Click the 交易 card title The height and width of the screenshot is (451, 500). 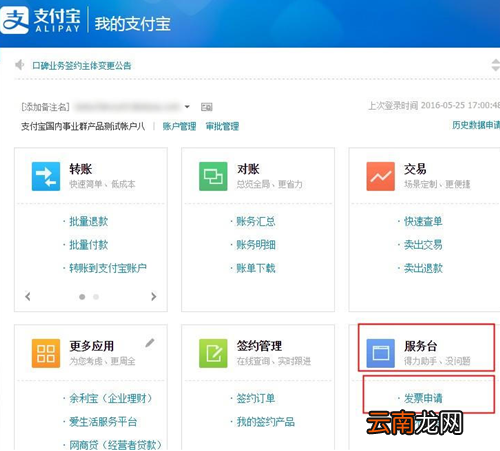tap(415, 169)
